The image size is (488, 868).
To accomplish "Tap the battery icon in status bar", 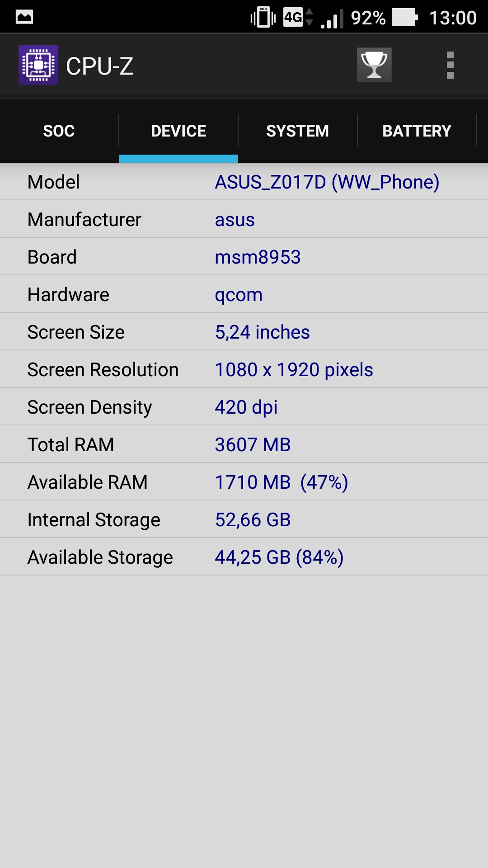I will point(405,17).
